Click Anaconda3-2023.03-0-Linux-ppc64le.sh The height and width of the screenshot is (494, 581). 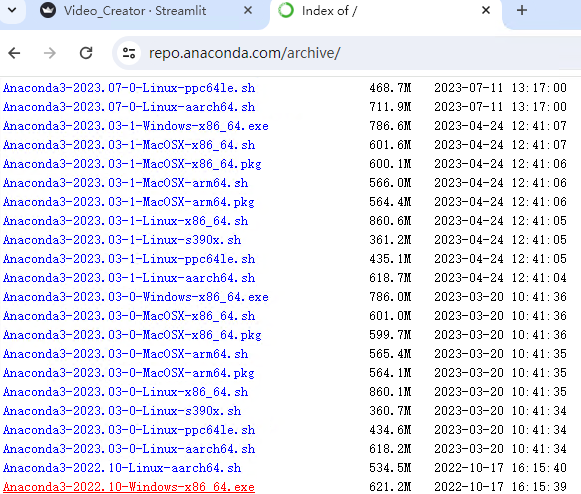pyautogui.click(x=129, y=430)
